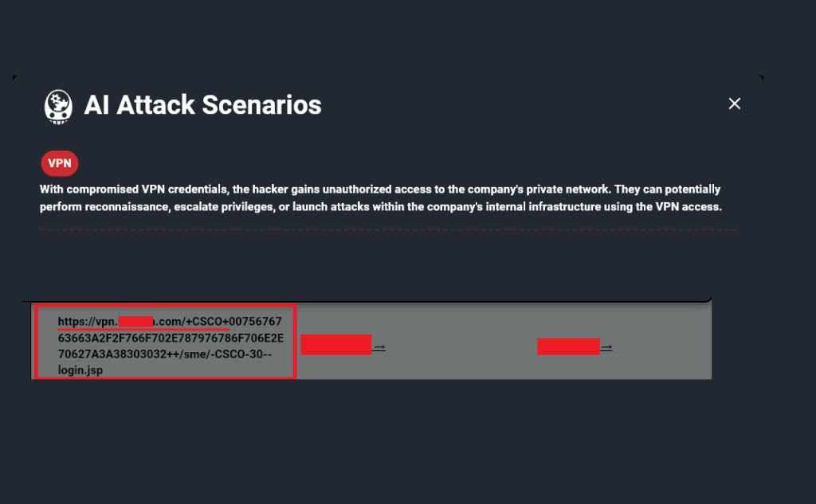Click arrow beside the second redacted block

[606, 347]
